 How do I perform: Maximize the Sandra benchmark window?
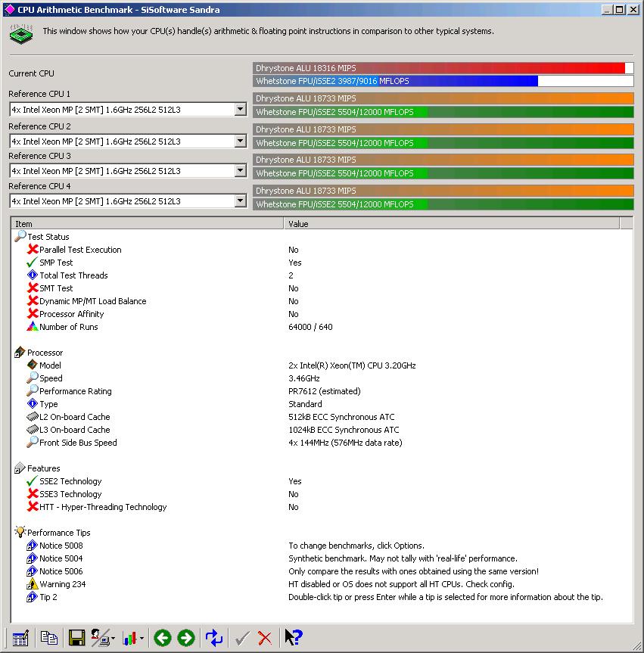pos(620,9)
